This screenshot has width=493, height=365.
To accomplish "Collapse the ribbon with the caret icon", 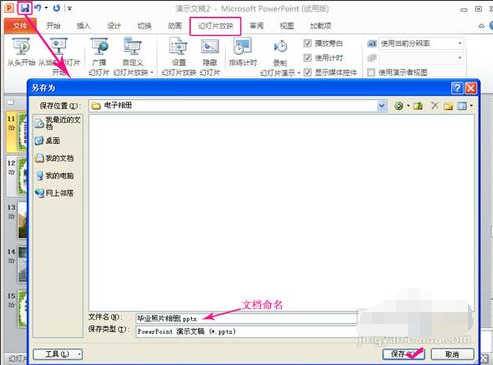I will point(481,26).
